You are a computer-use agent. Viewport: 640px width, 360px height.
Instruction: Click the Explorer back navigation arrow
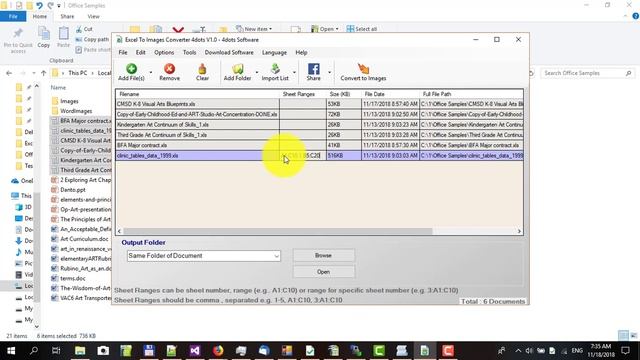9,73
